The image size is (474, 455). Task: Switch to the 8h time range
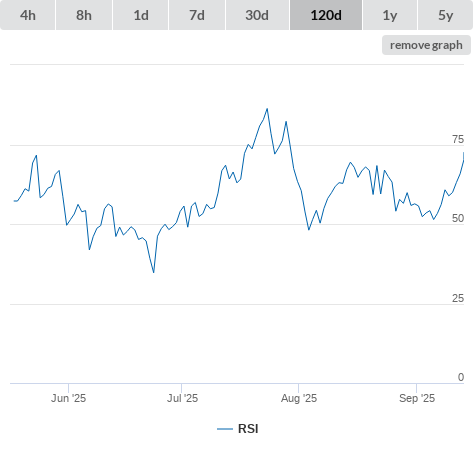[x=84, y=15]
